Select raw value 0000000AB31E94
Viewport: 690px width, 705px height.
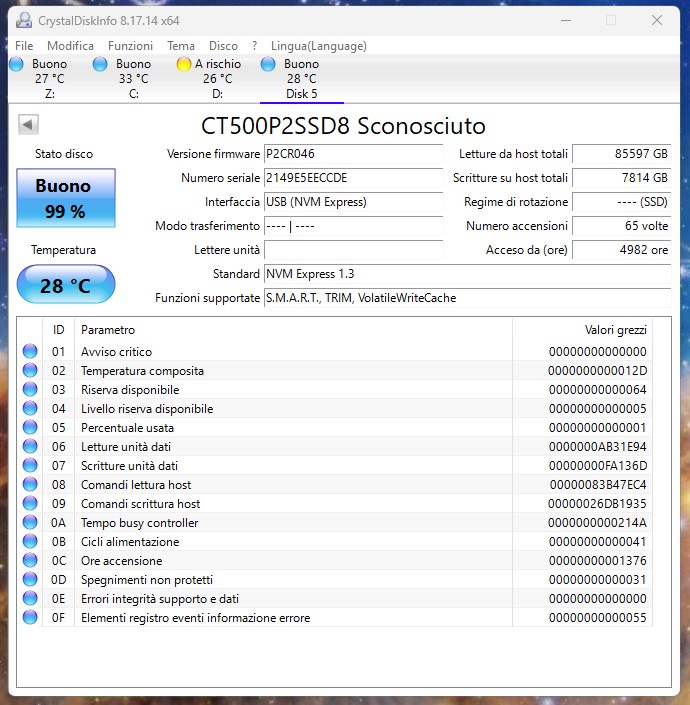[x=597, y=446]
